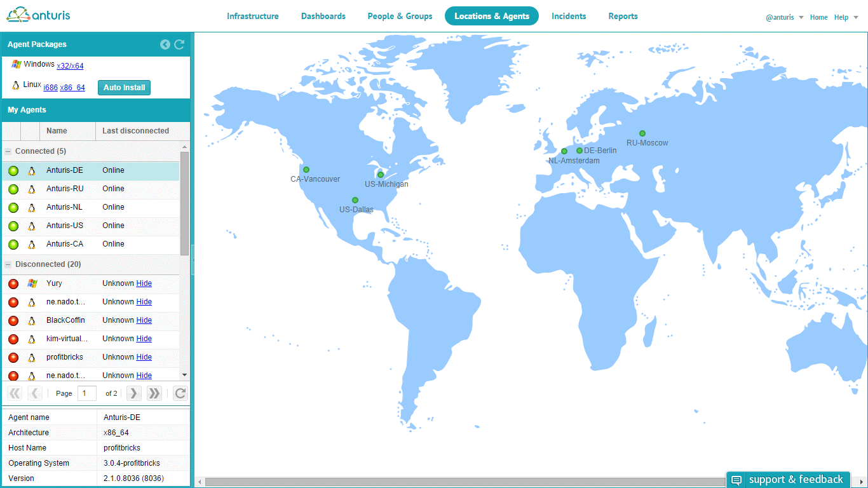
Task: Click the agents list vertical scrollbar thumb
Action: click(184, 203)
